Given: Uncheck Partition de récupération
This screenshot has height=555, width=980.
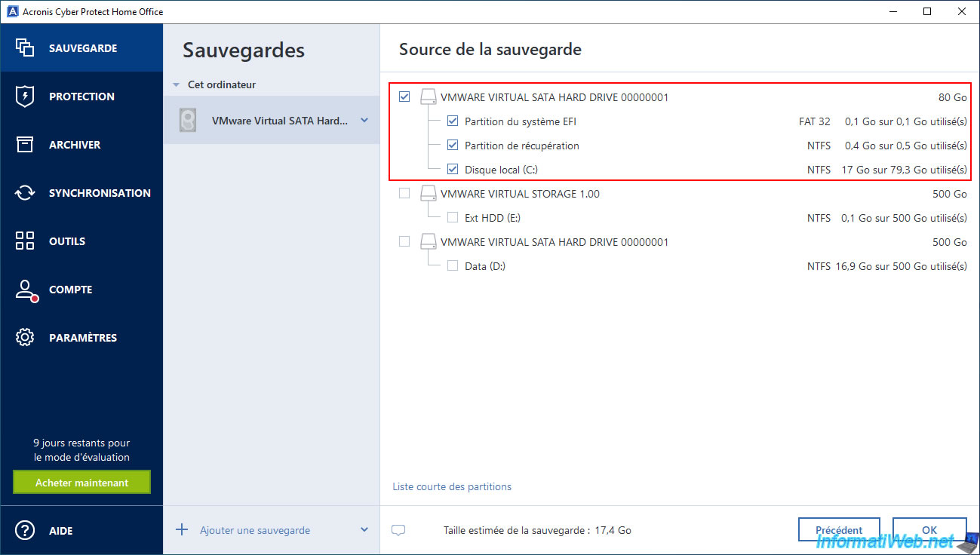Looking at the screenshot, I should pos(453,145).
